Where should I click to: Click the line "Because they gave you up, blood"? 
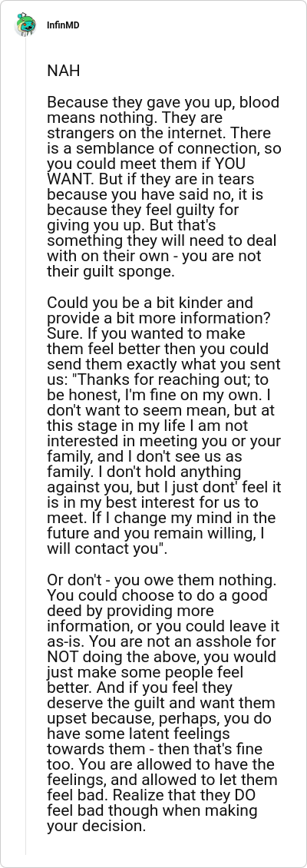click(163, 102)
